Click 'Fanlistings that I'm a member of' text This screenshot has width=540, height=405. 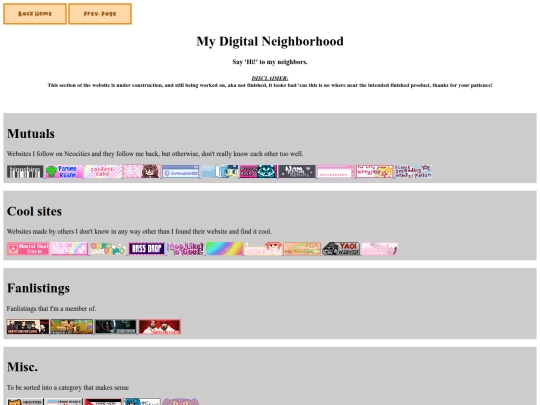(x=51, y=309)
